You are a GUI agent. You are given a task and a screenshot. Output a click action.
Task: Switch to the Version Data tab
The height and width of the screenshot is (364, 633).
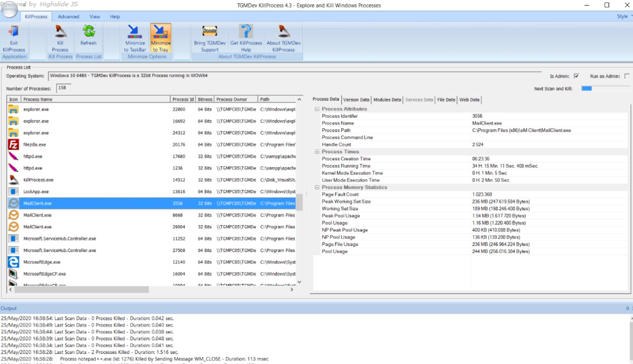pyautogui.click(x=356, y=99)
